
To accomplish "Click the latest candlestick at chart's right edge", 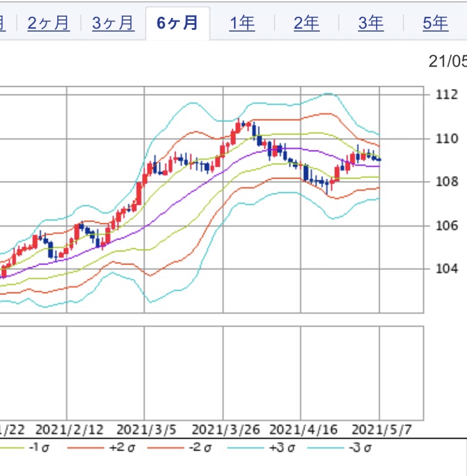I will pos(379,160).
